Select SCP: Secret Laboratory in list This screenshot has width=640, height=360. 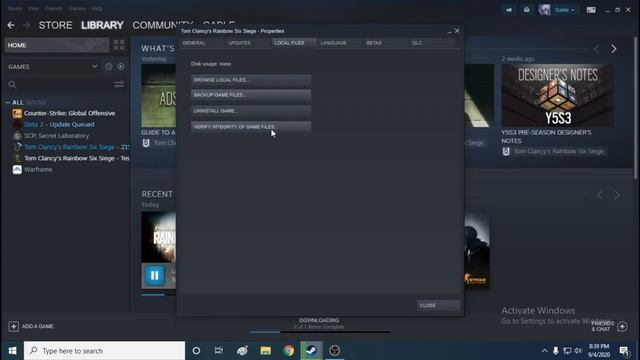pyautogui.click(x=56, y=136)
